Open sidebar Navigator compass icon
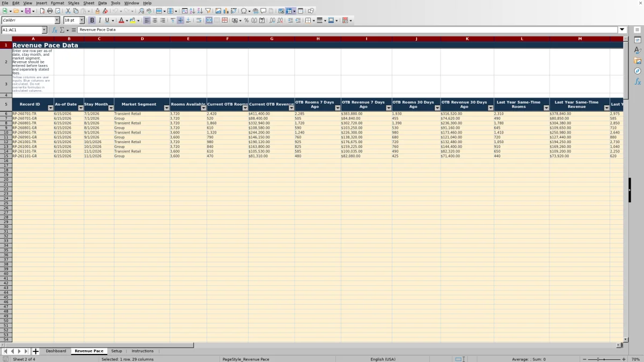Viewport: 644px width, 362px height. pos(638,71)
